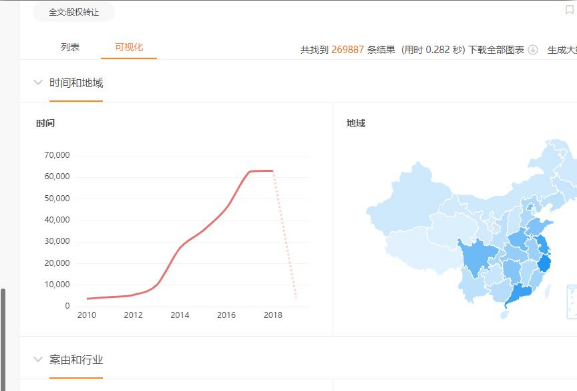
Task: Select Zhejiang province on the map
Action: click(x=544, y=263)
